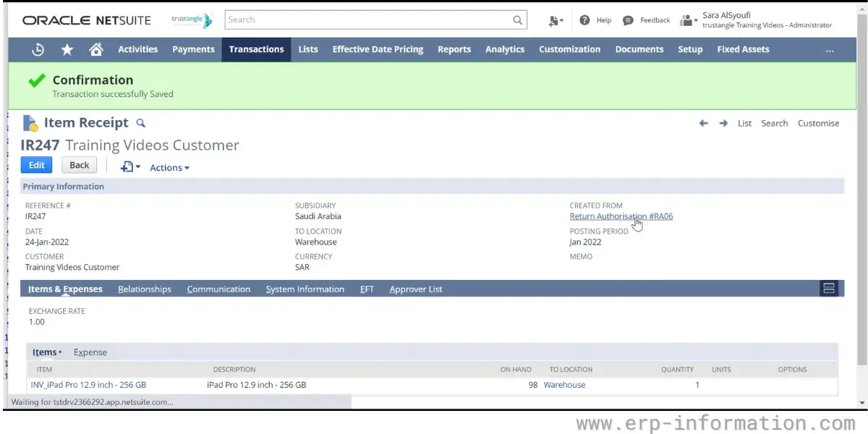The image size is (868, 434).
Task: Click the Sara AlSyoufi user name
Action: [726, 15]
